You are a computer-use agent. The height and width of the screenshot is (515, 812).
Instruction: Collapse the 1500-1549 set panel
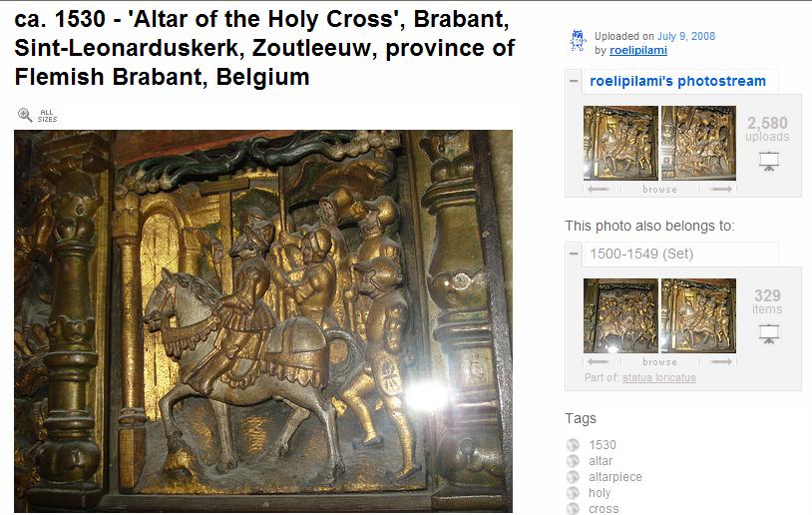click(574, 254)
